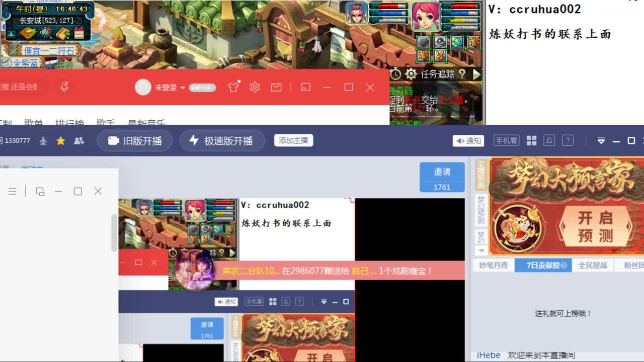Open the golden map icon in game panel
The height and width of the screenshot is (362, 644).
click(28, 34)
